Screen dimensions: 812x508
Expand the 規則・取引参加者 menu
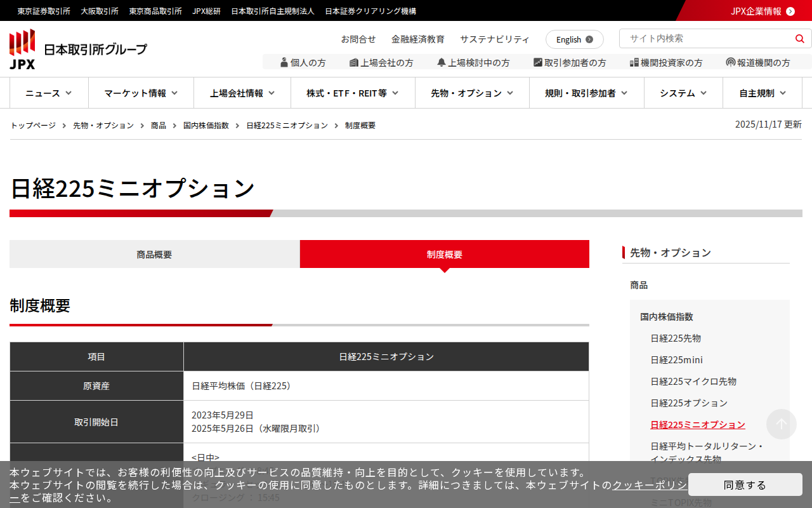[x=587, y=93]
